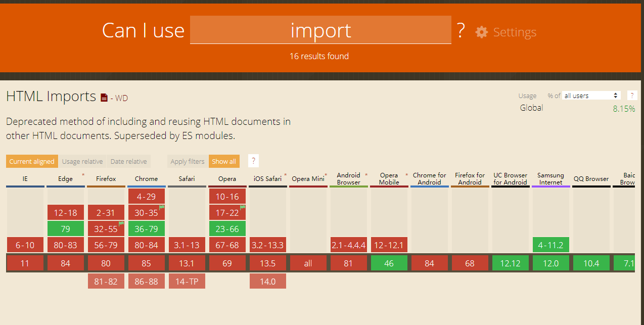Select Opera 23-66 supported cell
The height and width of the screenshot is (325, 644).
(x=227, y=229)
